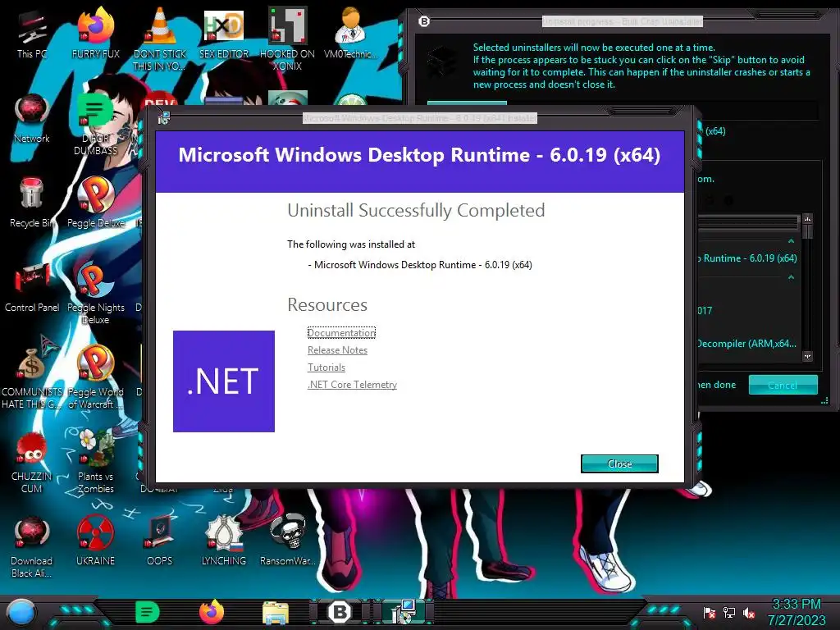This screenshot has height=630, width=840.
Task: Click the Start orb on taskbar
Action: tap(21, 612)
